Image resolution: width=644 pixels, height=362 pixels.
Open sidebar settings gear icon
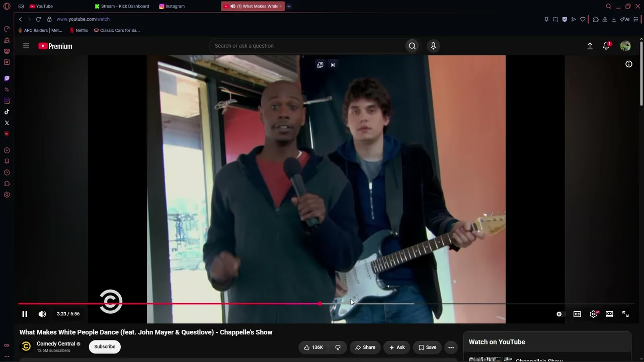pyautogui.click(x=7, y=195)
